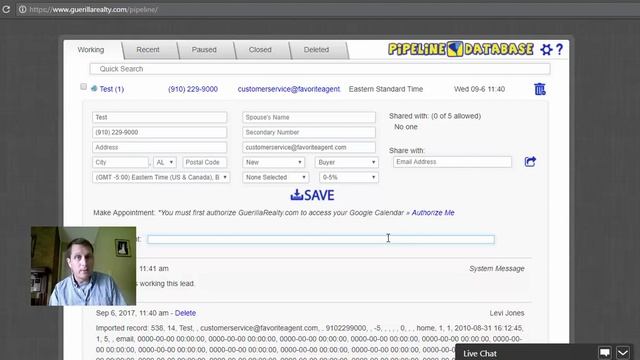The width and height of the screenshot is (640, 360).
Task: Click the browser reload icon
Action: tap(6, 9)
